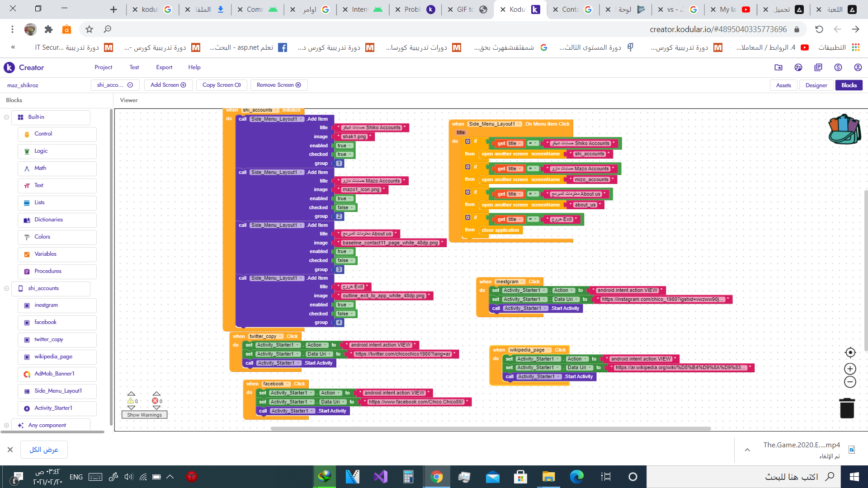Toggle the enabled 'true' value for Shiko Accounts
The width and height of the screenshot is (868, 488).
(344, 145)
